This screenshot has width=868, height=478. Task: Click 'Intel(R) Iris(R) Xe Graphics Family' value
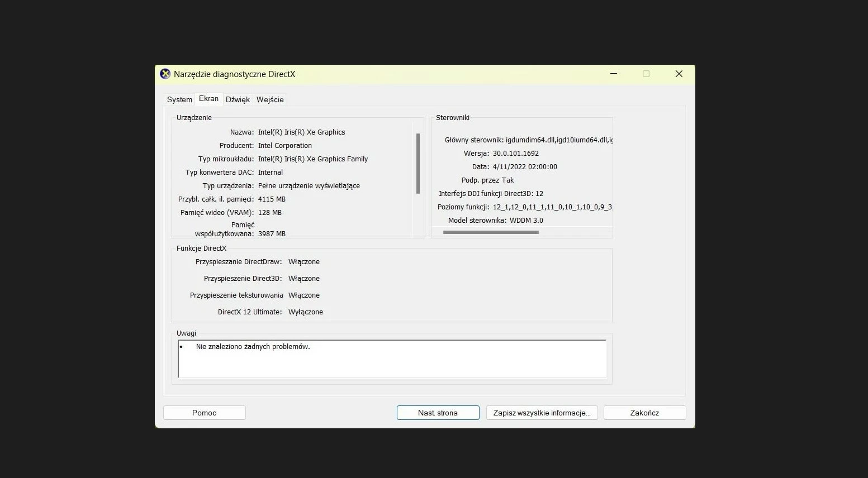tap(312, 159)
